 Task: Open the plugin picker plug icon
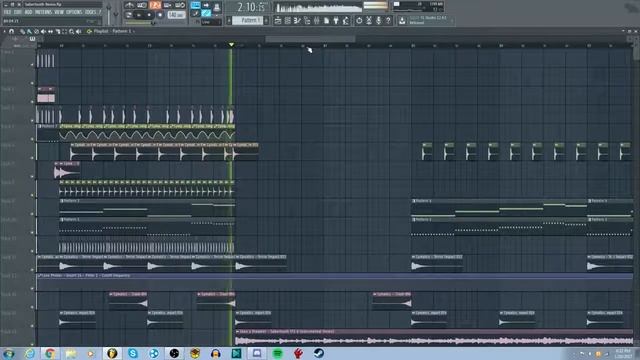[x=336, y=20]
